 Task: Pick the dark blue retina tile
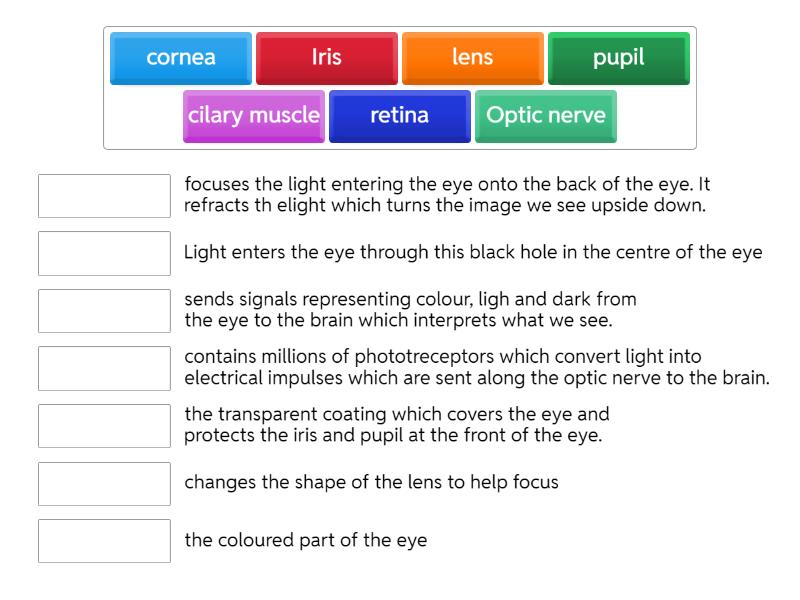[x=400, y=116]
